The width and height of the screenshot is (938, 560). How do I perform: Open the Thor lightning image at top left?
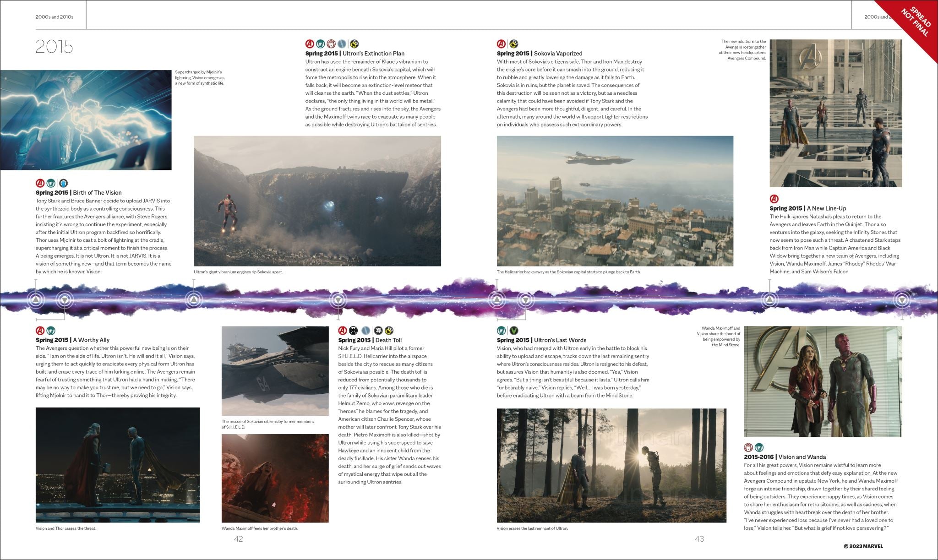[x=86, y=120]
